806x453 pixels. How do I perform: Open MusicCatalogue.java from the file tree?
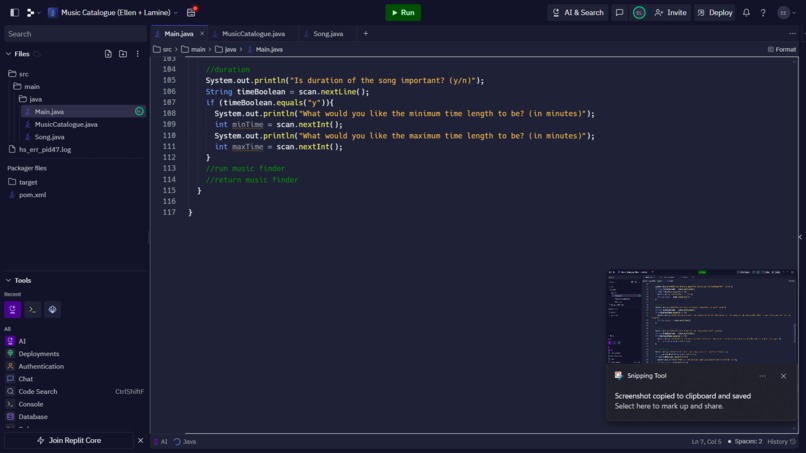pos(66,124)
